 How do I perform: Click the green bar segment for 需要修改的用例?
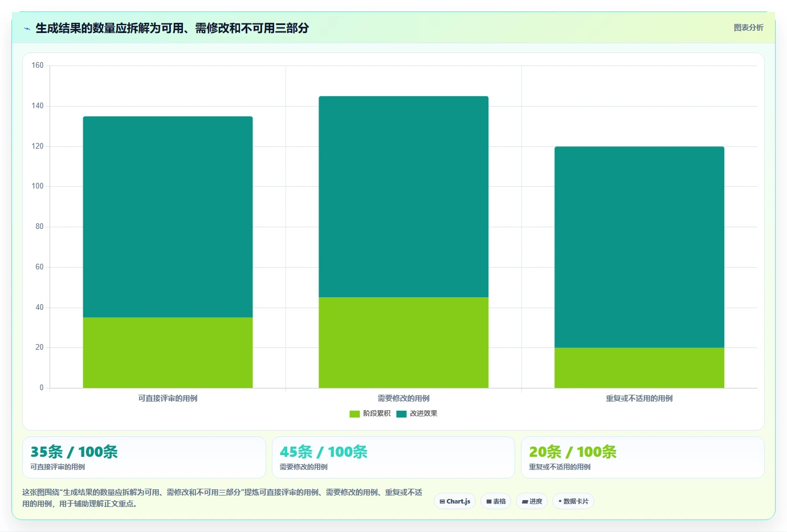click(x=403, y=342)
